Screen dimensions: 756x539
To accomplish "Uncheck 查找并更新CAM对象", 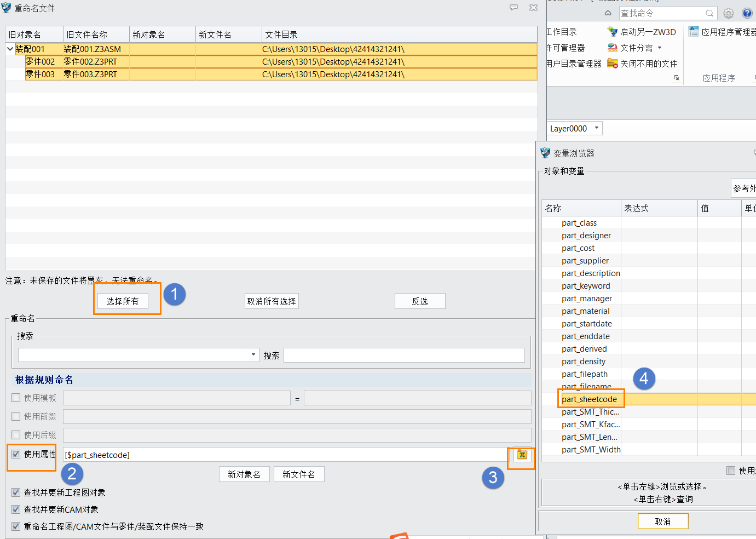I will click(16, 509).
